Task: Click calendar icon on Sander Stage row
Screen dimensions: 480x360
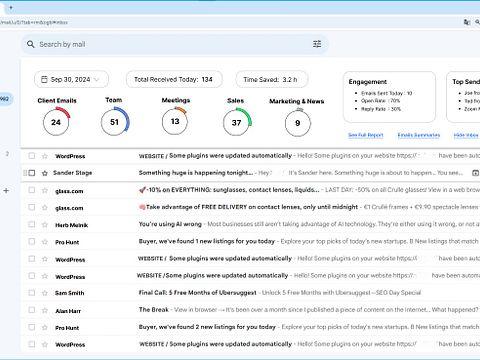Action: [x=475, y=173]
